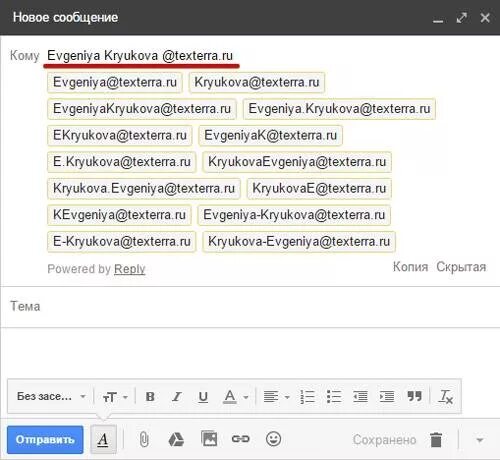Open the emoji picker
Screen dimensions: 500x460
[274, 439]
